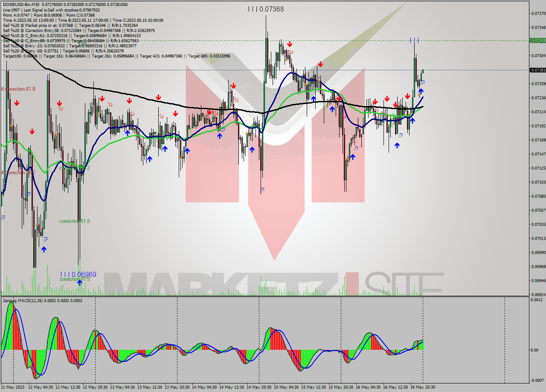Screen dimensions: 546x392
Task: Click the 'Sell %20 @ Entry -23' line
Action: click(x=70, y=46)
